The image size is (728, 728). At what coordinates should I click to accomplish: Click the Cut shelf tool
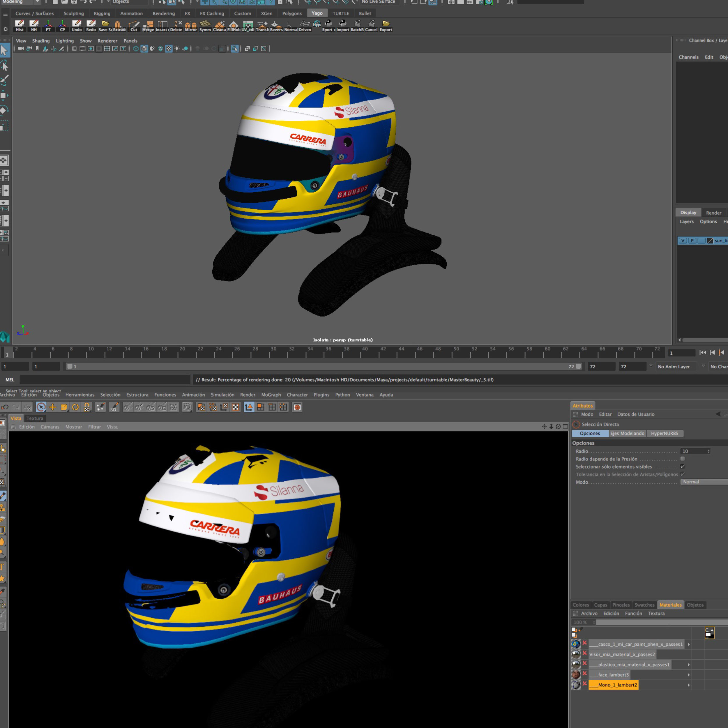[x=134, y=26]
